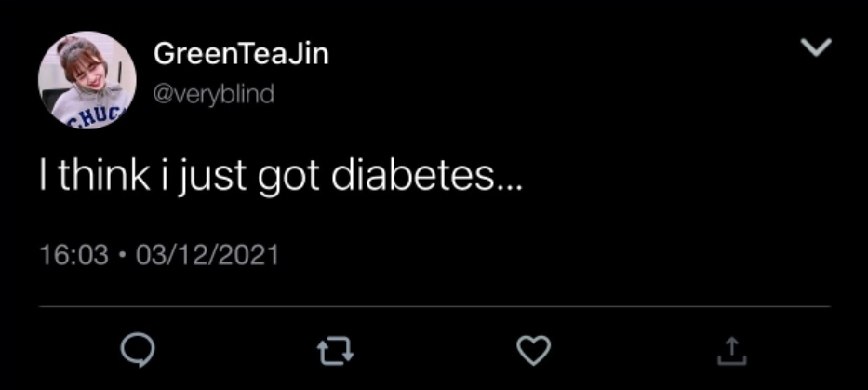Open GreenTeaJin's profile picture
The image size is (868, 390).
pos(87,80)
